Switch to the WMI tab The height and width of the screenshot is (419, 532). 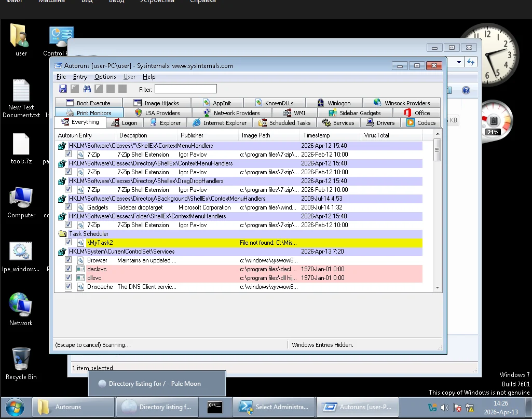[x=294, y=113]
